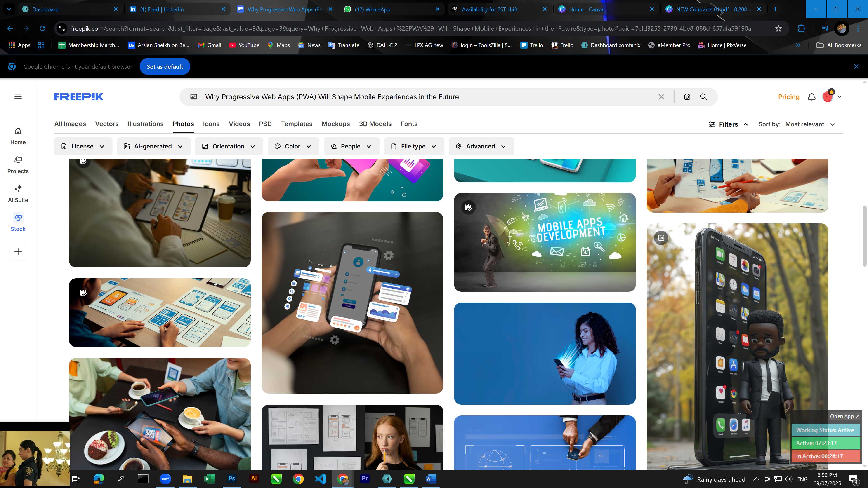Viewport: 868px width, 488px height.
Task: Open a new Chrome tab
Action: (x=775, y=9)
